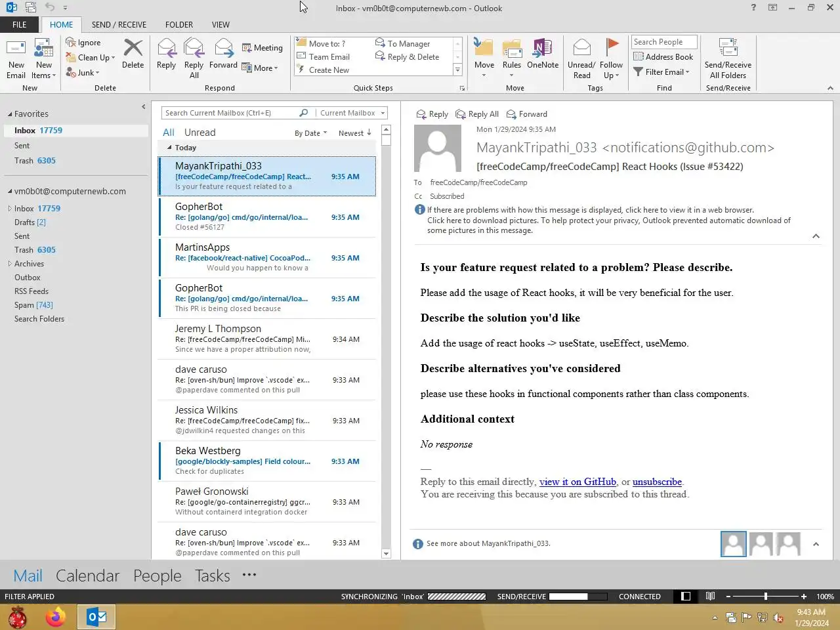Ignore the selected conversation
The image size is (840, 630).
click(83, 43)
